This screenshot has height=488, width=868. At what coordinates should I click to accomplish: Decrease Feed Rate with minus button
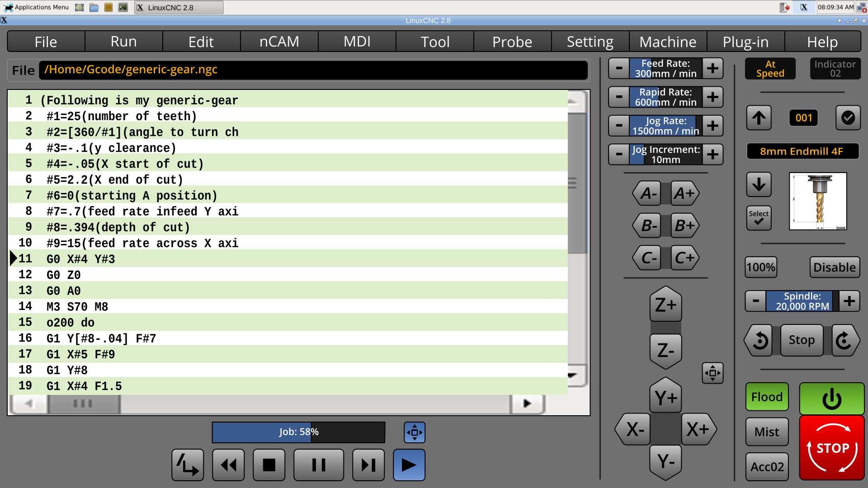pos(619,68)
